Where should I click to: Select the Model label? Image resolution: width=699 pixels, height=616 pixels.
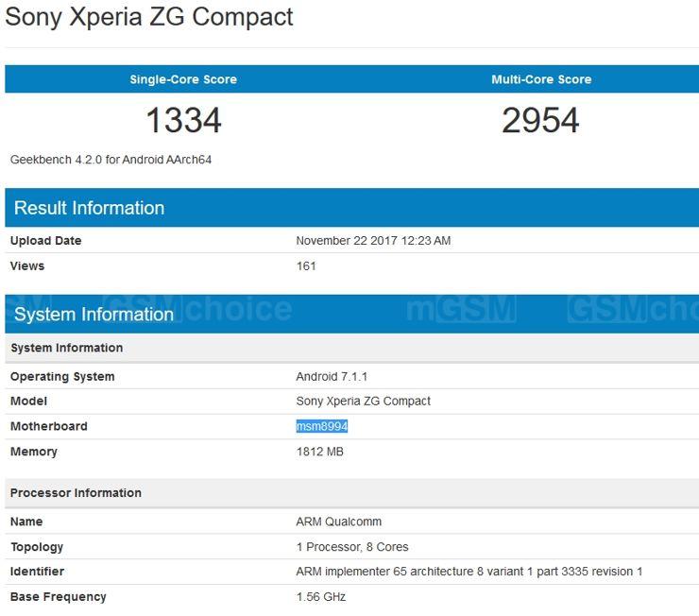[28, 402]
